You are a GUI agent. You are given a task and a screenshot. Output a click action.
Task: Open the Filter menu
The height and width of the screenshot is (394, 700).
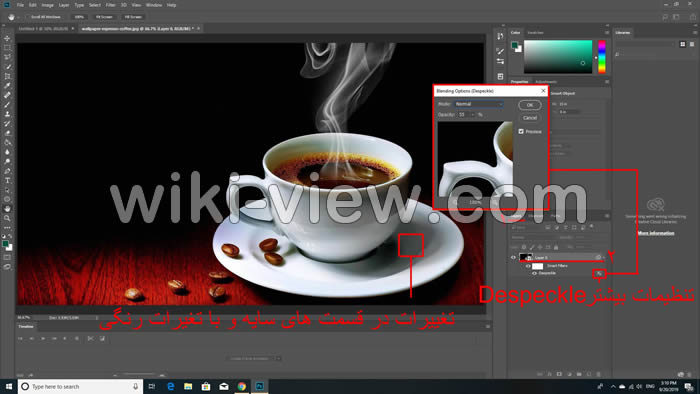[111, 5]
